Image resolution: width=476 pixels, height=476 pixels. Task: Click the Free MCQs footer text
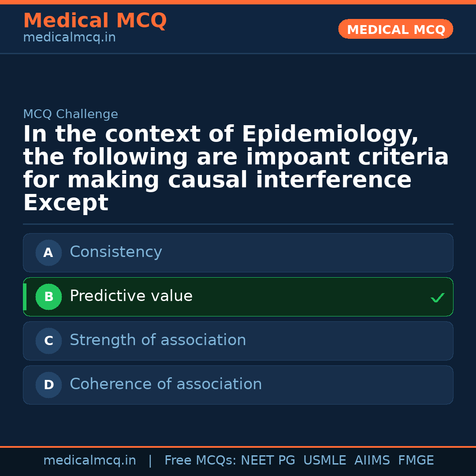pyautogui.click(x=200, y=461)
